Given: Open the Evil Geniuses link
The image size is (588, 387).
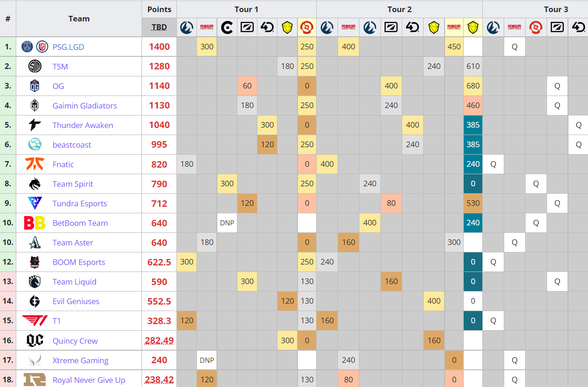Looking at the screenshot, I should [x=76, y=301].
